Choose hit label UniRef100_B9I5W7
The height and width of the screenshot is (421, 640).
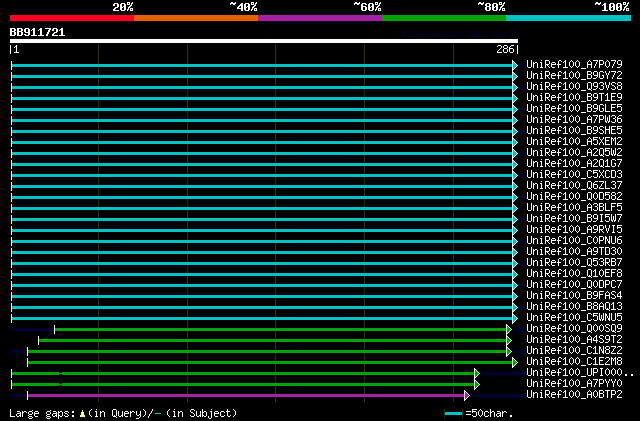click(574, 219)
